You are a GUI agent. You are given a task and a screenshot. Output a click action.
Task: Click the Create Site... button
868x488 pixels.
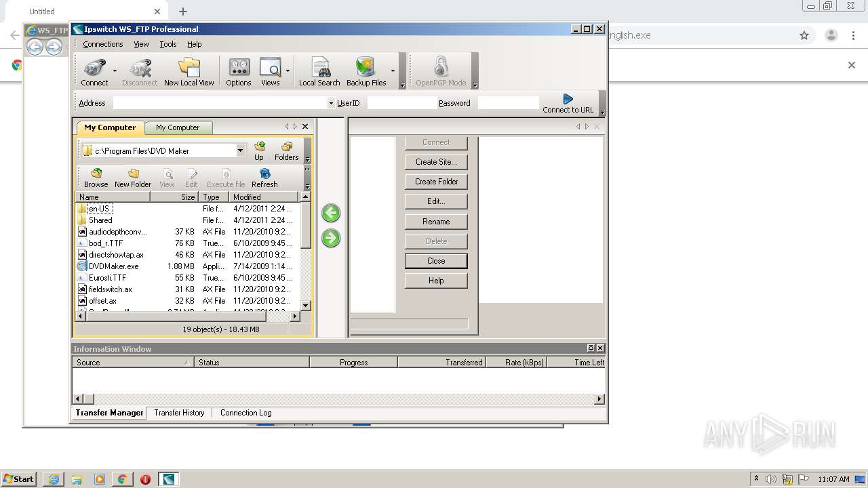(x=436, y=162)
